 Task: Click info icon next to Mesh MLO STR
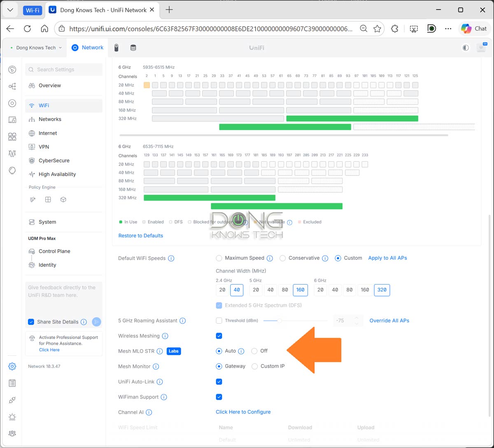tap(160, 351)
